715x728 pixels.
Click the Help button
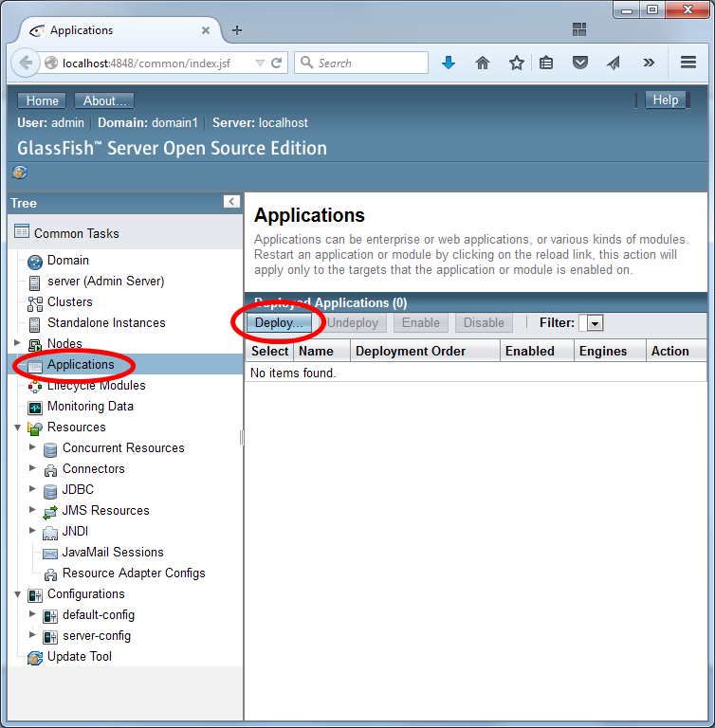(666, 100)
